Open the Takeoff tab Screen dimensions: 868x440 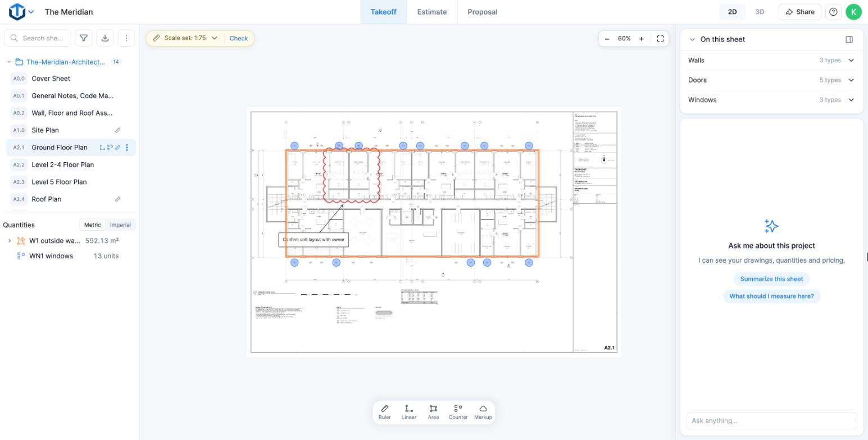[x=384, y=12]
